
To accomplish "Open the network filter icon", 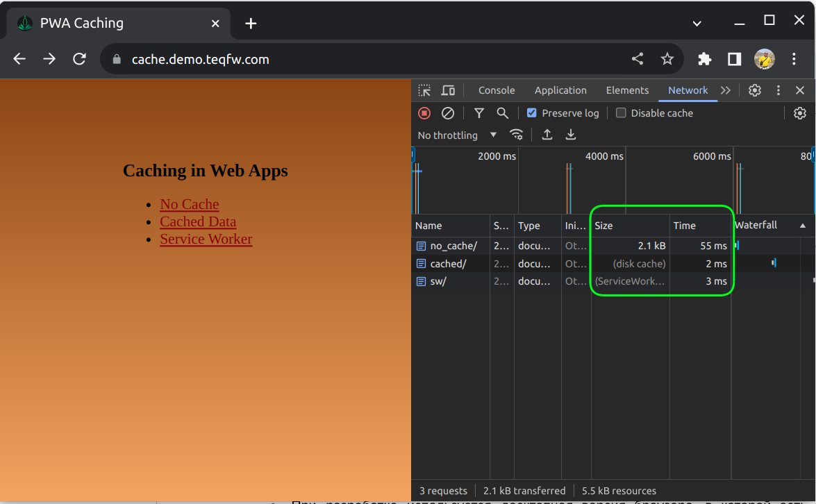I will 479,113.
